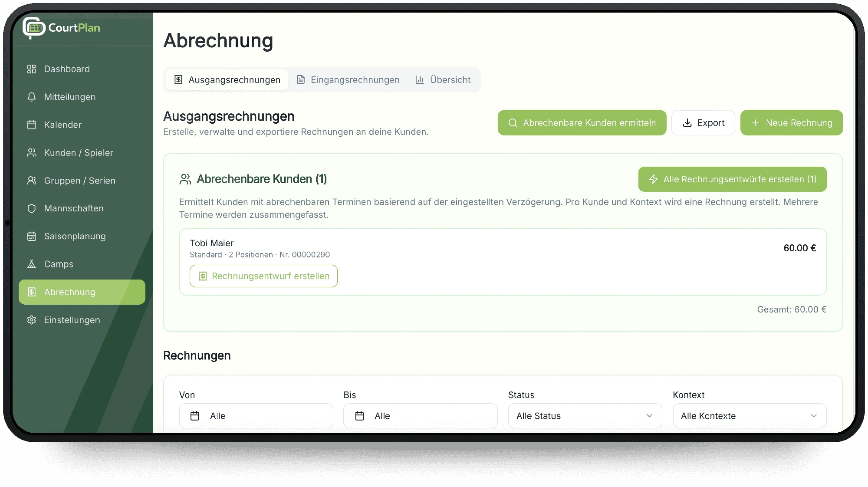The height and width of the screenshot is (487, 868).
Task: Click the Export button
Action: 703,123
